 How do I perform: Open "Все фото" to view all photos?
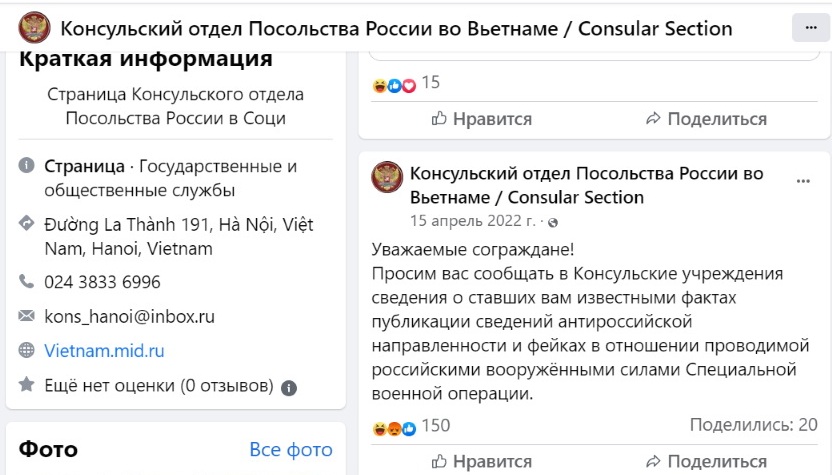(290, 449)
